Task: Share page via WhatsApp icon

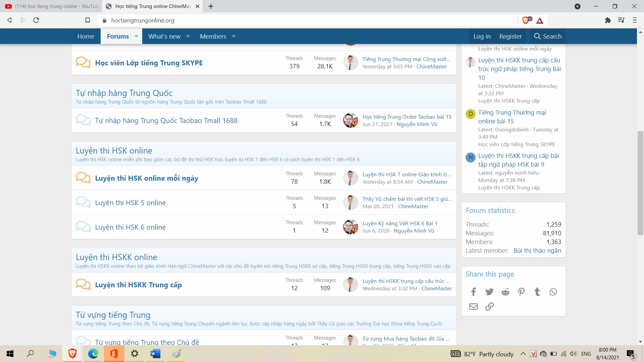Action: (553, 292)
